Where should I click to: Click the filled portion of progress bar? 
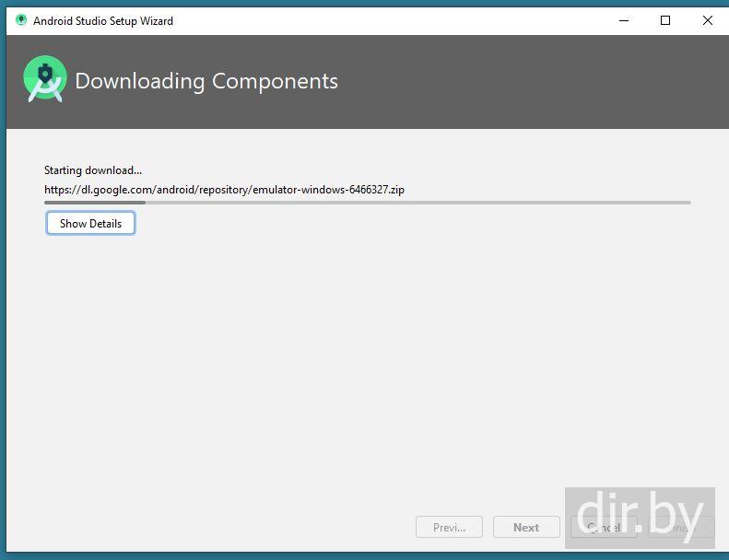tap(94, 203)
